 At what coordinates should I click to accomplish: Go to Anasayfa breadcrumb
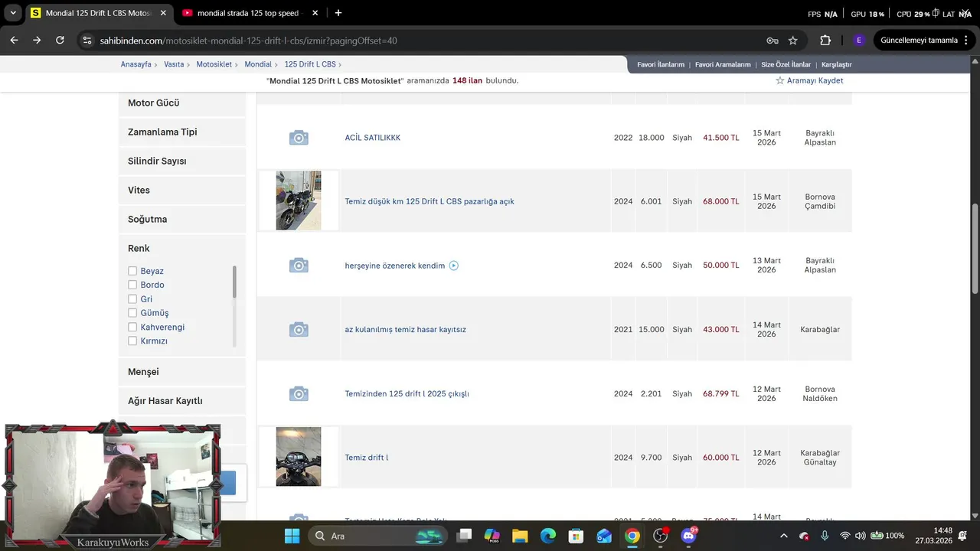pos(136,64)
